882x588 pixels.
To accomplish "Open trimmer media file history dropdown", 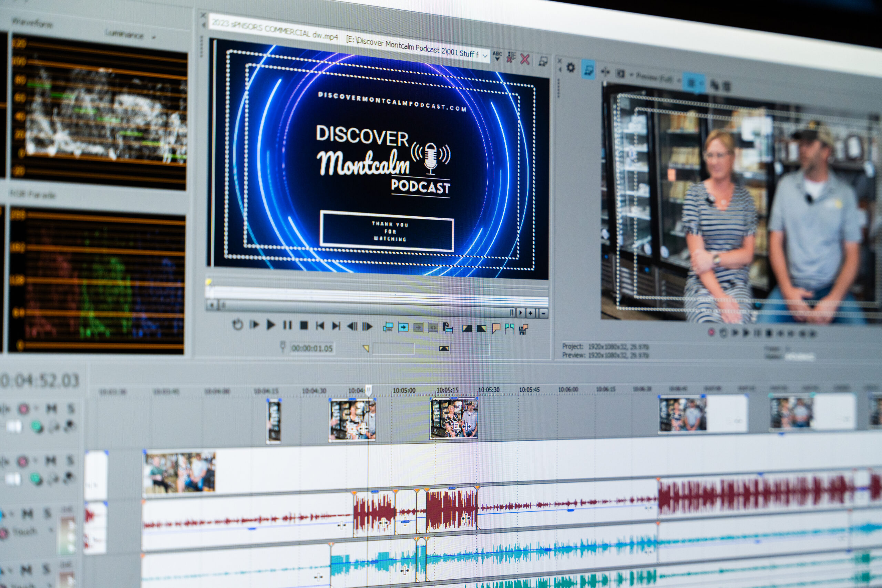I will [485, 56].
